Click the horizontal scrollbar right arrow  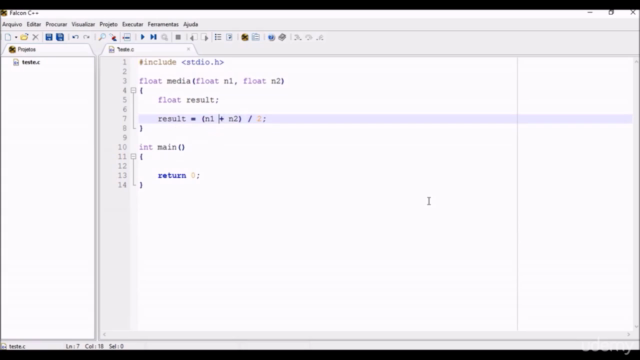click(x=629, y=334)
